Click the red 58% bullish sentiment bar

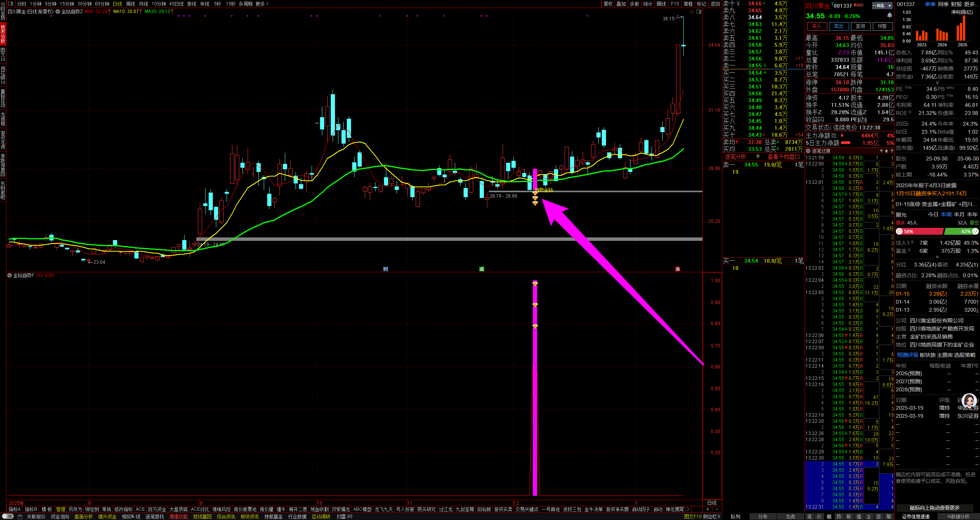919,231
